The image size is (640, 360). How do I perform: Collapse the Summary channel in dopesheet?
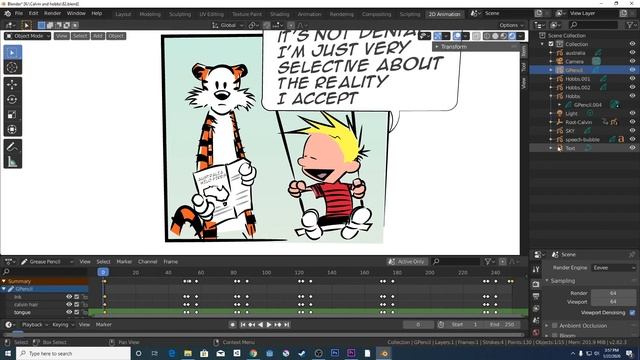[x=4, y=281]
